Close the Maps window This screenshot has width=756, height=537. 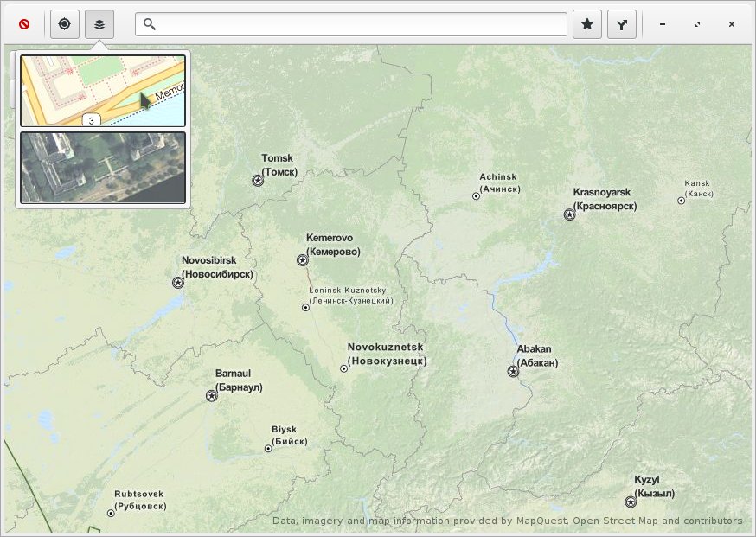pos(732,24)
